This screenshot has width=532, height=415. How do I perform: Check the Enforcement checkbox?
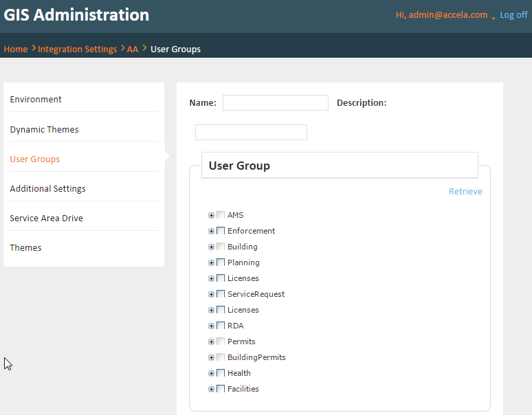click(x=221, y=231)
